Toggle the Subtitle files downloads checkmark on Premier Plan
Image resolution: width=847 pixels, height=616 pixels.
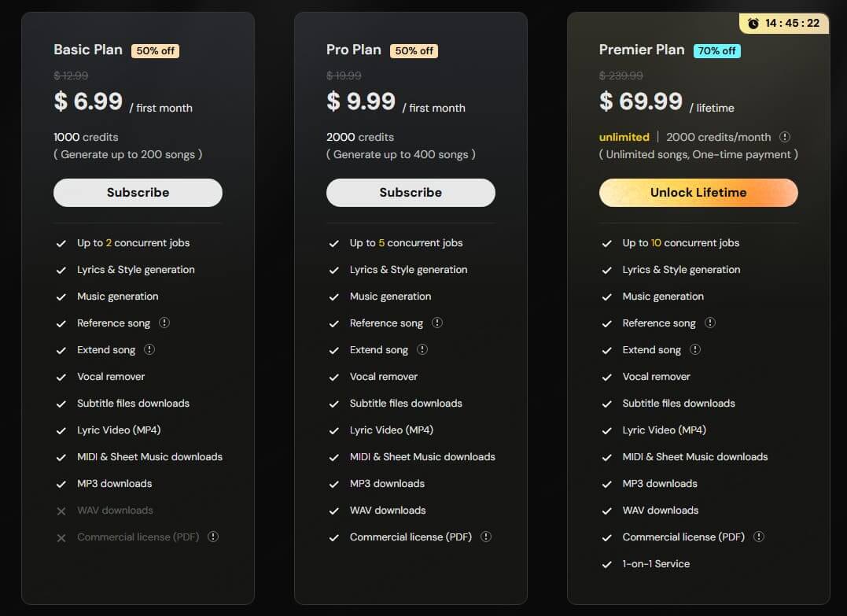coord(606,403)
